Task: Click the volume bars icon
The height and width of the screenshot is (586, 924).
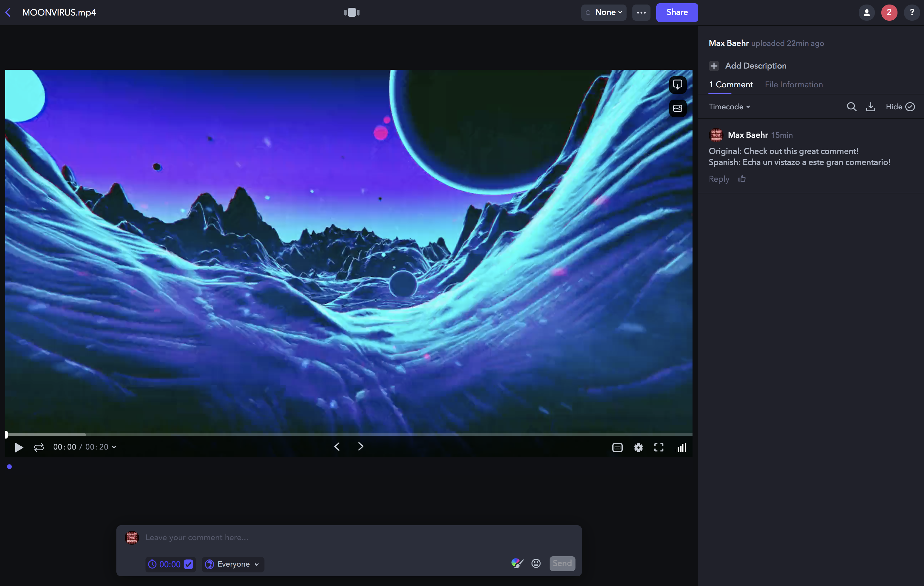Action: [681, 448]
